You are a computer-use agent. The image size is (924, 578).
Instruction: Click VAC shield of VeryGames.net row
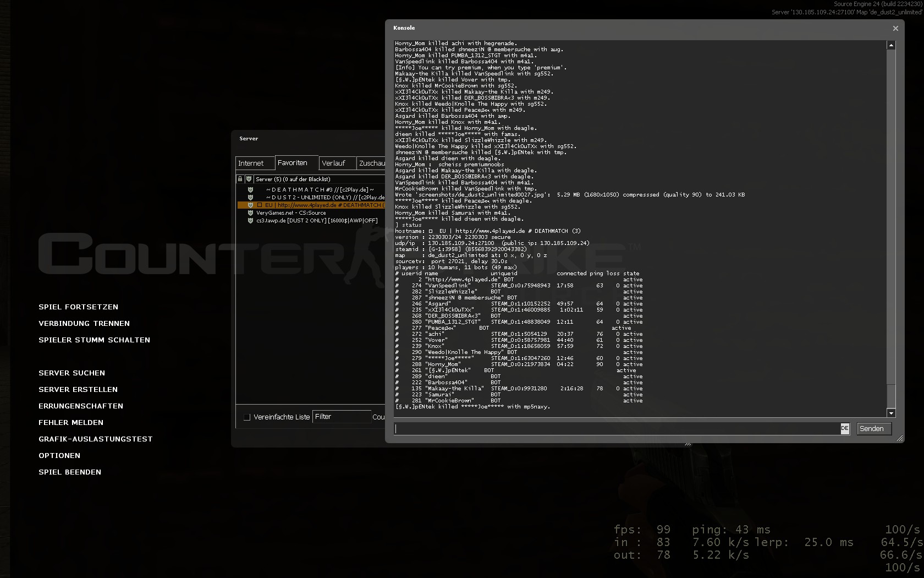pyautogui.click(x=250, y=212)
